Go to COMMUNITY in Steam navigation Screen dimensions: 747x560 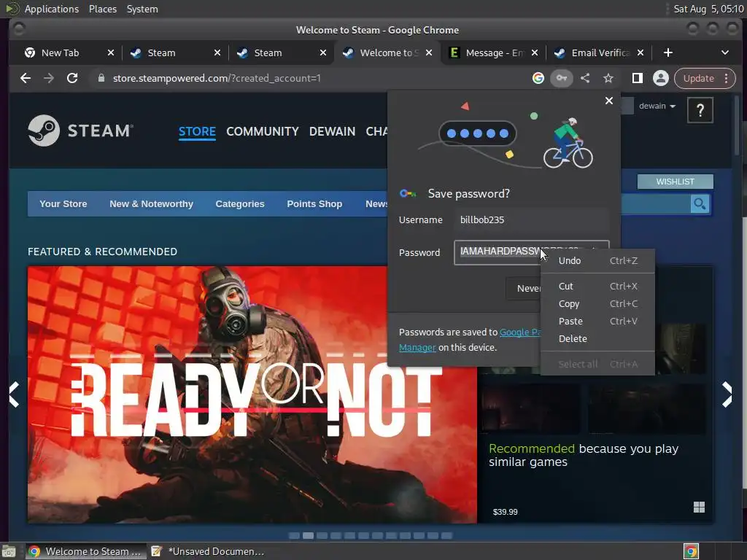tap(262, 131)
